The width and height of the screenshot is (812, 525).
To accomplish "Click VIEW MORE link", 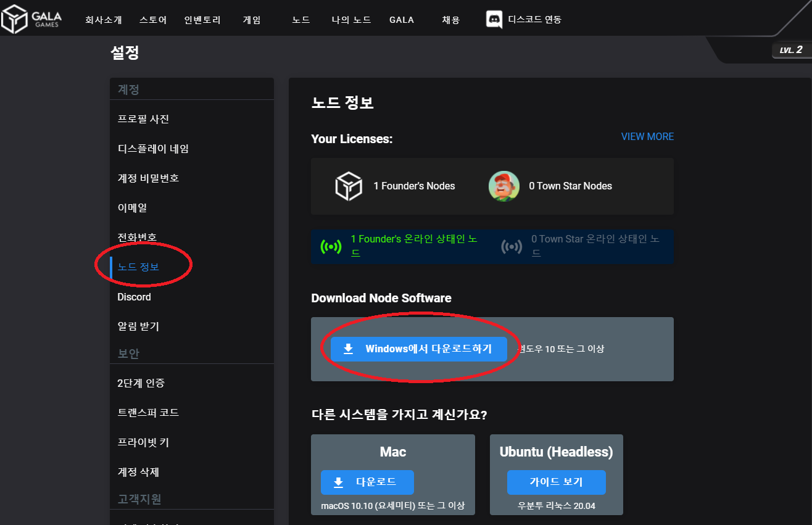I will [647, 136].
